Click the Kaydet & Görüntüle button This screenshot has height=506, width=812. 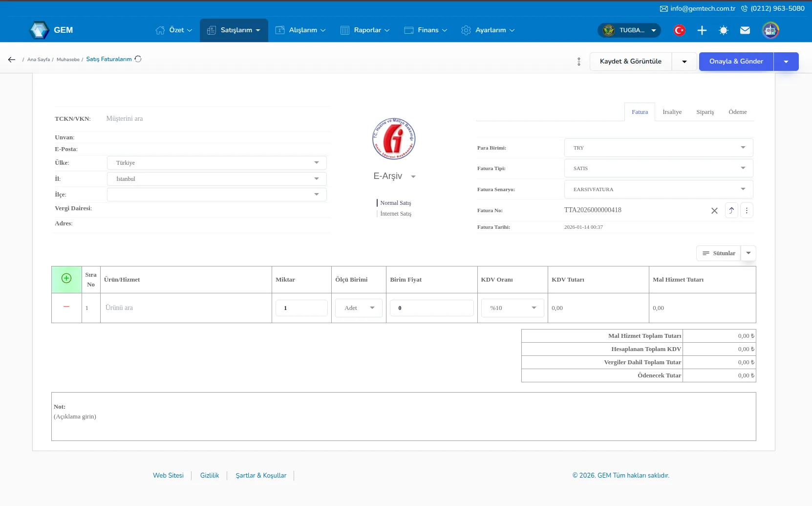click(x=631, y=62)
